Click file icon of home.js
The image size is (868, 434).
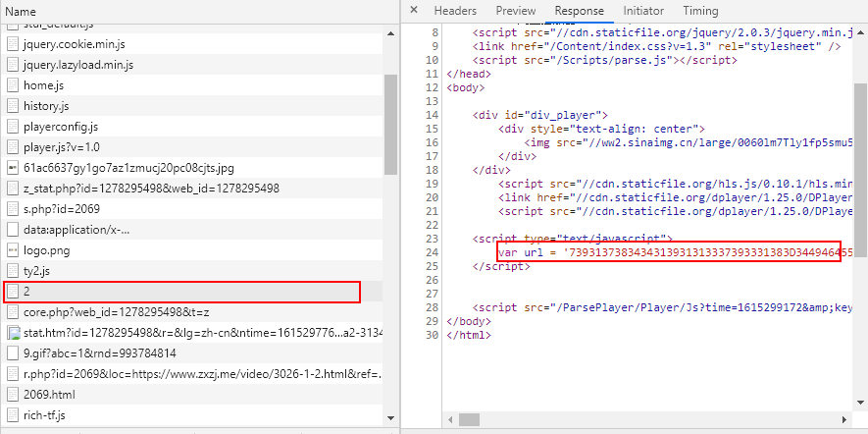click(13, 85)
